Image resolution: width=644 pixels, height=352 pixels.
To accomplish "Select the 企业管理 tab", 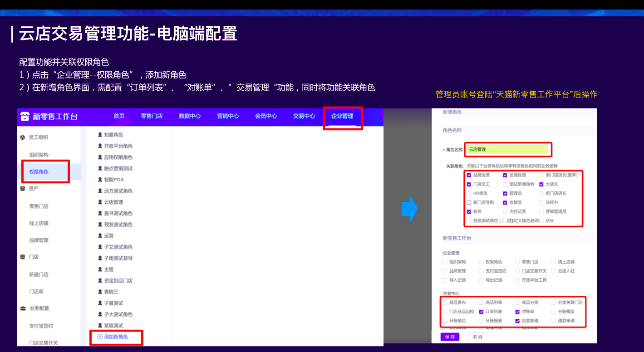I will click(342, 116).
